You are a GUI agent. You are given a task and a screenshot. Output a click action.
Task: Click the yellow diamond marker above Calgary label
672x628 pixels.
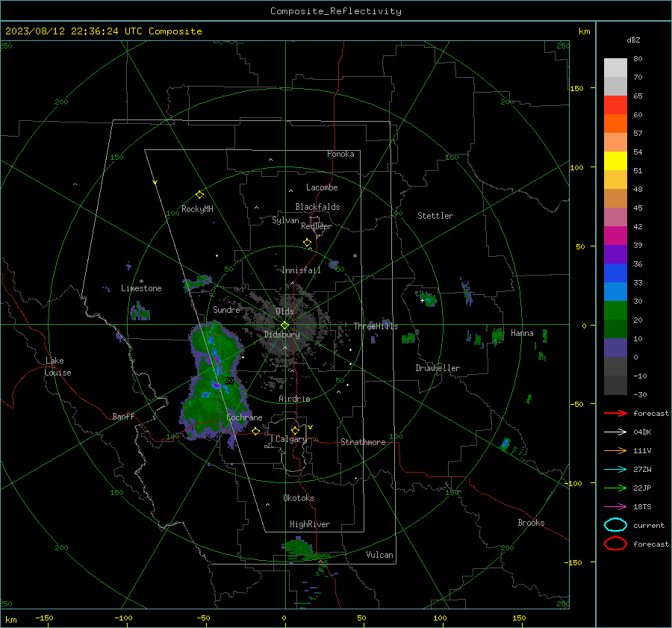point(295,430)
